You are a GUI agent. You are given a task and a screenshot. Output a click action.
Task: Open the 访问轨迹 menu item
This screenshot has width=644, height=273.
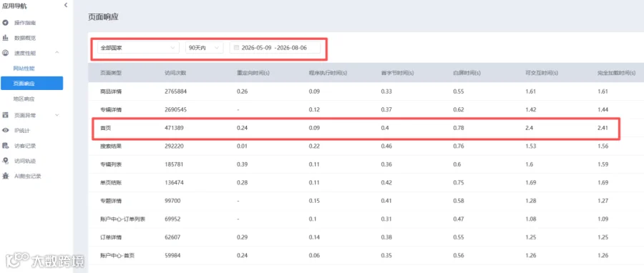[x=25, y=161]
